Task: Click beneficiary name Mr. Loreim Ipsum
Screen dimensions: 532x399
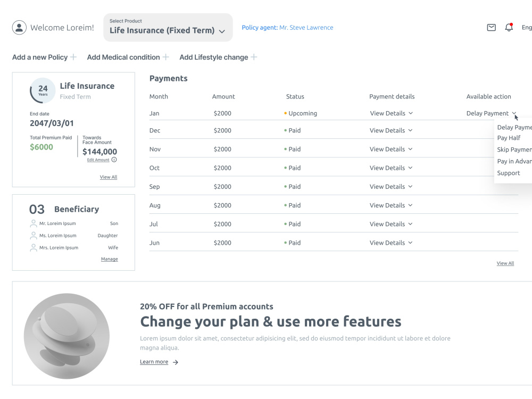Action: tap(57, 223)
